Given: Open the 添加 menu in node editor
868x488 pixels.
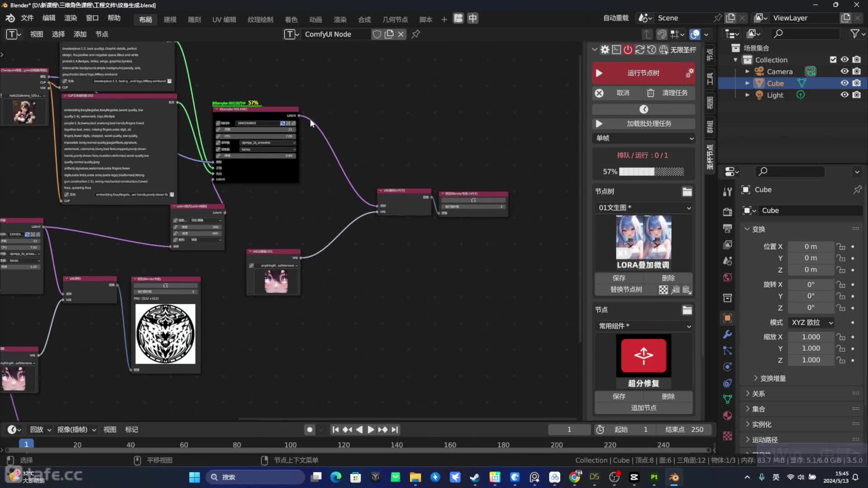Looking at the screenshot, I should point(80,34).
